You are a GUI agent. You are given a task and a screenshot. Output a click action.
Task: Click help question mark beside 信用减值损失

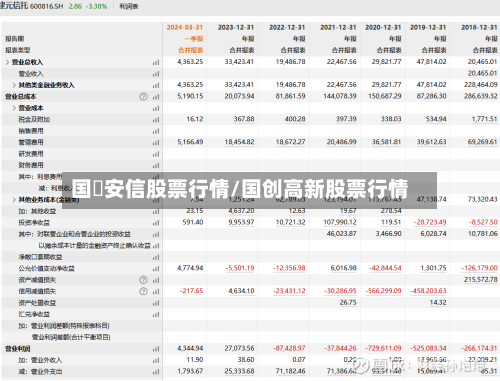143,291
